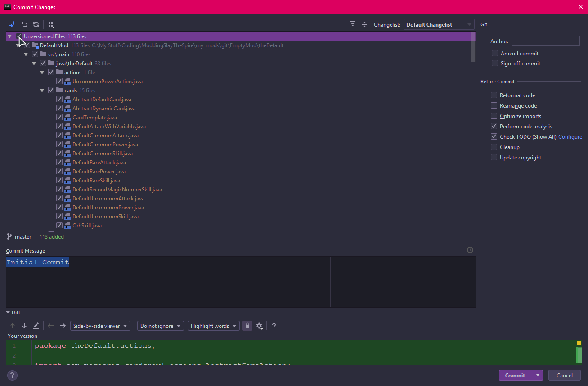Open the Group By toolbar icon
Screen dimensions: 588x386
coord(51,25)
